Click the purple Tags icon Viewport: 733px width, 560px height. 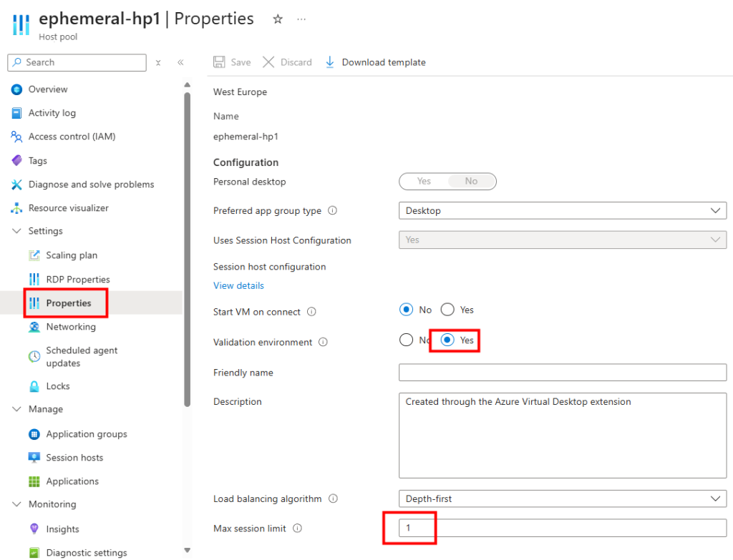(17, 161)
